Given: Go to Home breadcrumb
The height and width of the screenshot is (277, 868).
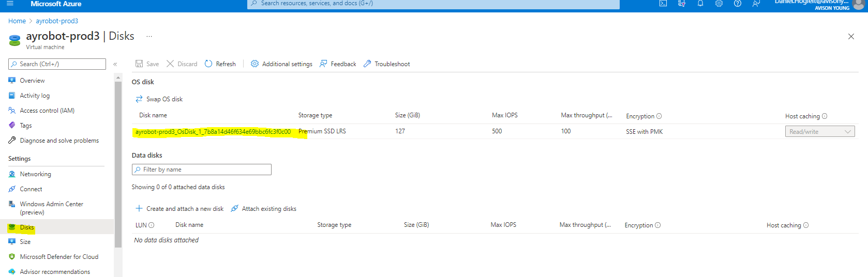Looking at the screenshot, I should (x=17, y=21).
